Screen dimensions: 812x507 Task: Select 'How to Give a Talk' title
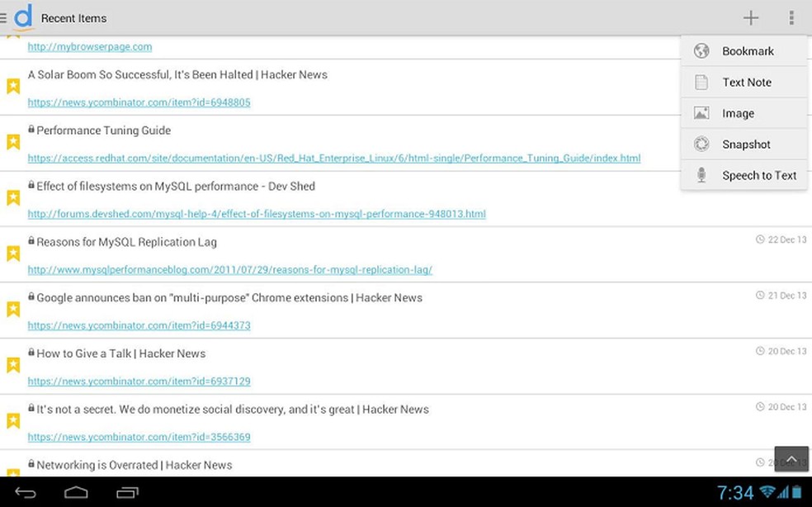coord(120,353)
